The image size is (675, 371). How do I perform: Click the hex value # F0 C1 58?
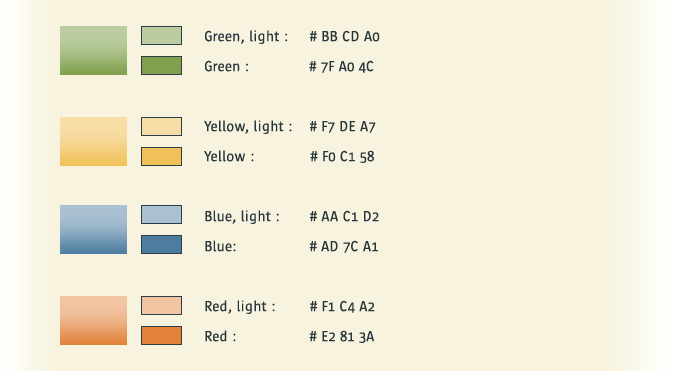[x=342, y=157]
